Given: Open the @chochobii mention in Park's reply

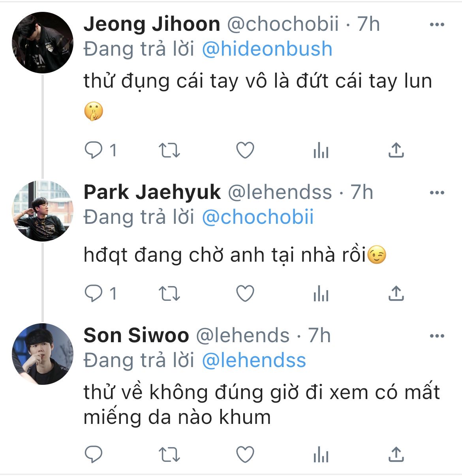Looking at the screenshot, I should pyautogui.click(x=258, y=217).
